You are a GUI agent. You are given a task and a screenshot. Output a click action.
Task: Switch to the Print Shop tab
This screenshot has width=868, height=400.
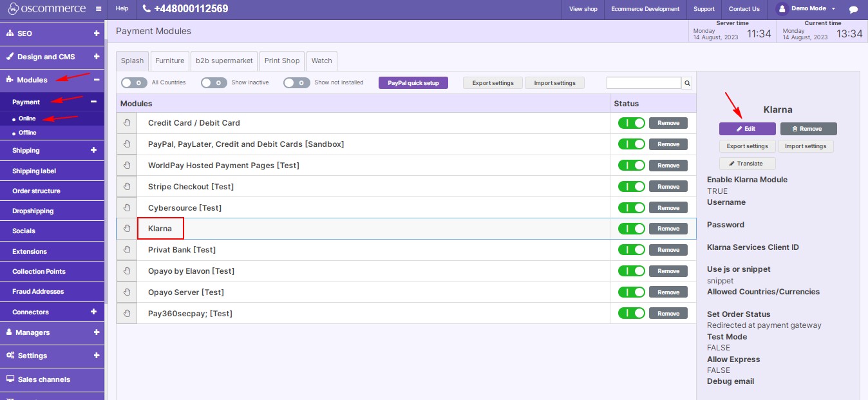click(282, 61)
